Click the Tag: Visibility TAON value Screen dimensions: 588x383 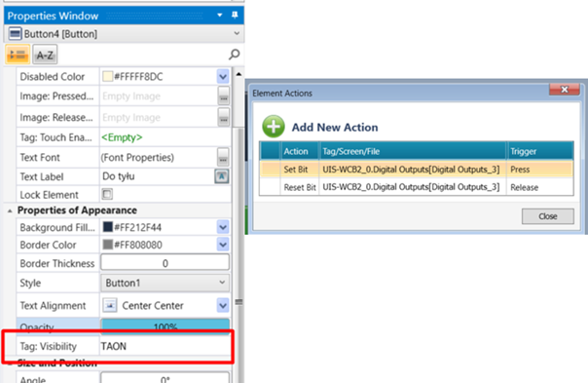[x=114, y=346]
